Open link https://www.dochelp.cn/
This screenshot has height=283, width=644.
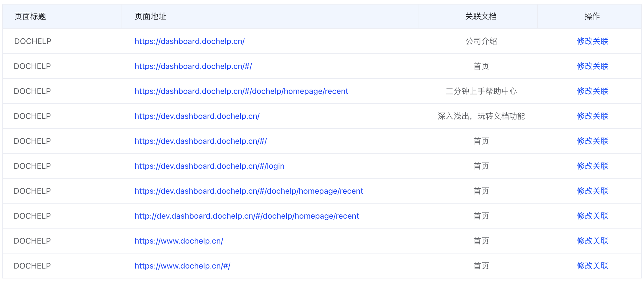(179, 241)
